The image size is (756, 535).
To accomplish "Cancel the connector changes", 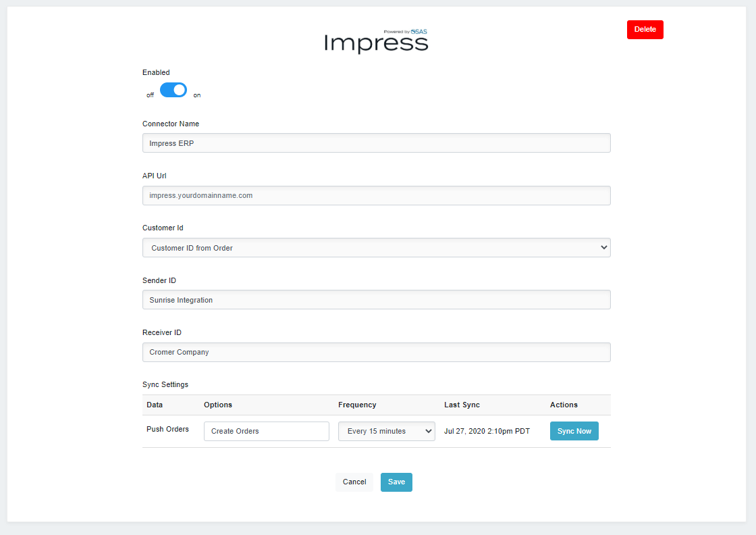I will coord(354,482).
